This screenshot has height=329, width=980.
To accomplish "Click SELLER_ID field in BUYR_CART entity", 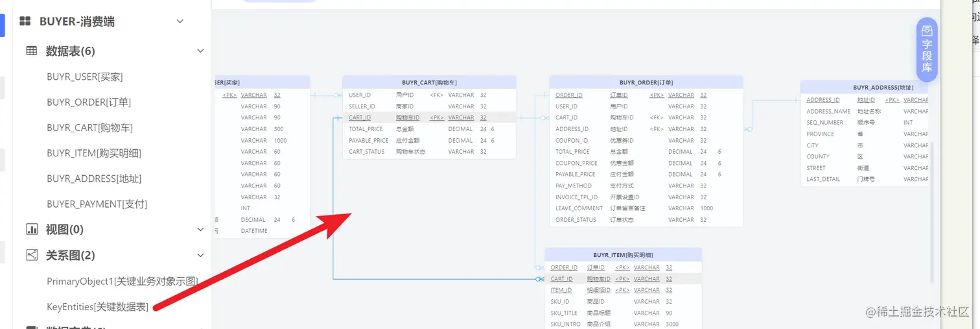I will 362,106.
